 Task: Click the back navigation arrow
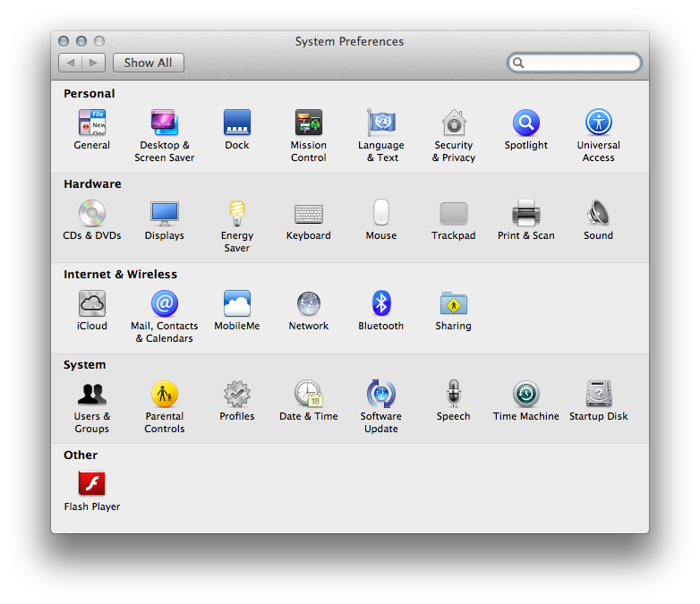click(x=71, y=63)
